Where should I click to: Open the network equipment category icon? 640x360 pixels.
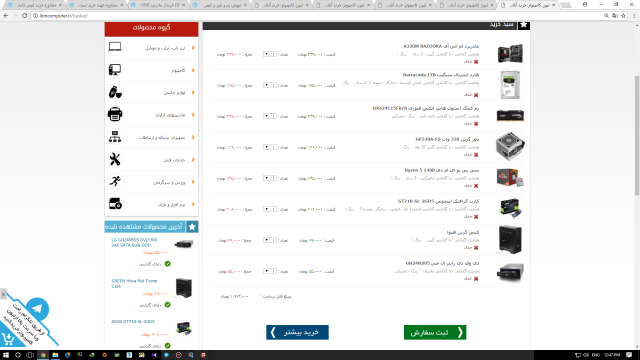[115, 137]
